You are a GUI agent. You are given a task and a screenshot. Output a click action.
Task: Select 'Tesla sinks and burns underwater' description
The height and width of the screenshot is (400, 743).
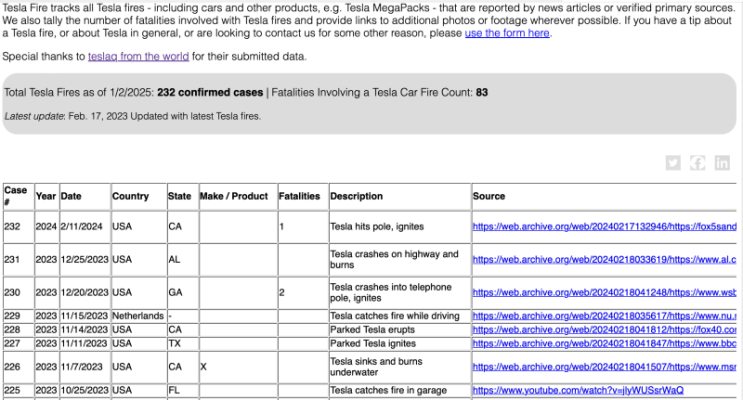(x=376, y=367)
